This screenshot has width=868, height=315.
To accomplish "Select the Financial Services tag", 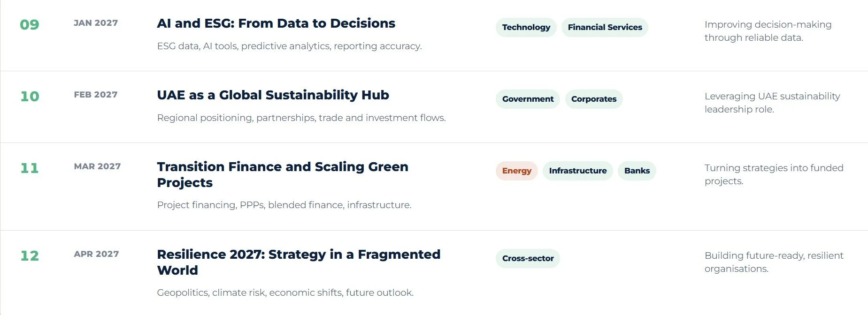I will point(605,27).
